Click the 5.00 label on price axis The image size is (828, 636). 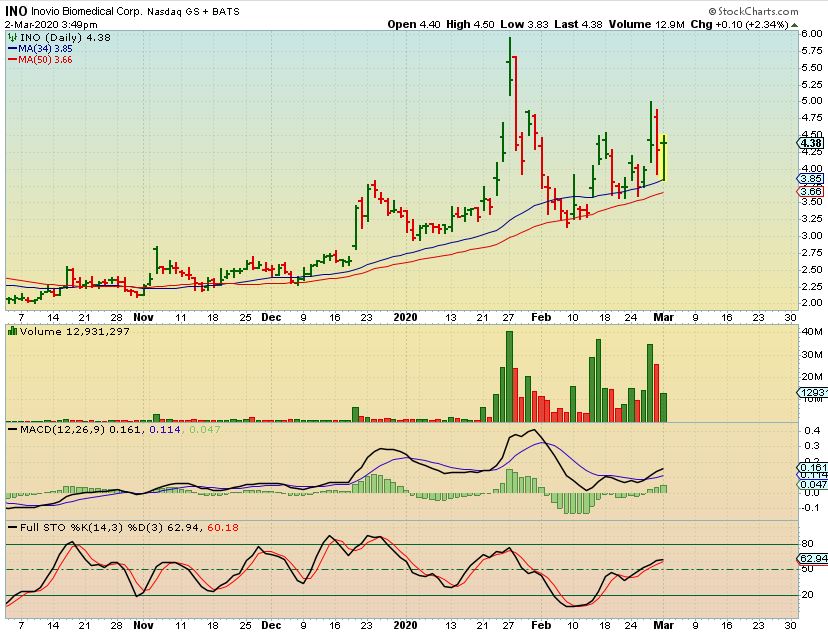point(812,101)
